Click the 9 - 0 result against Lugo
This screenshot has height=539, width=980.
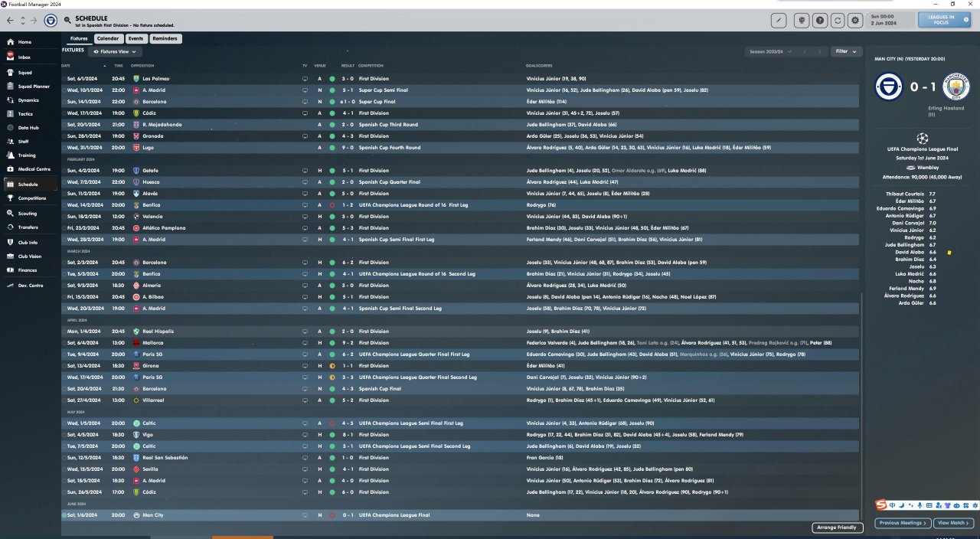coord(348,148)
